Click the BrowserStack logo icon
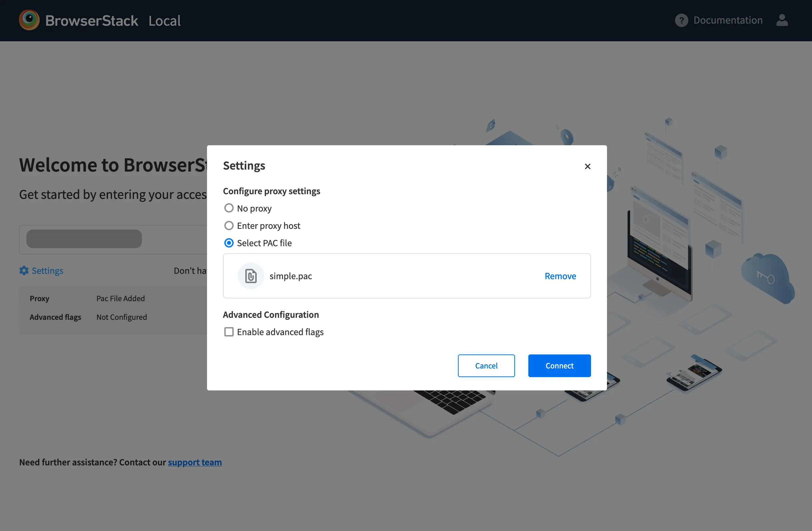 [29, 20]
